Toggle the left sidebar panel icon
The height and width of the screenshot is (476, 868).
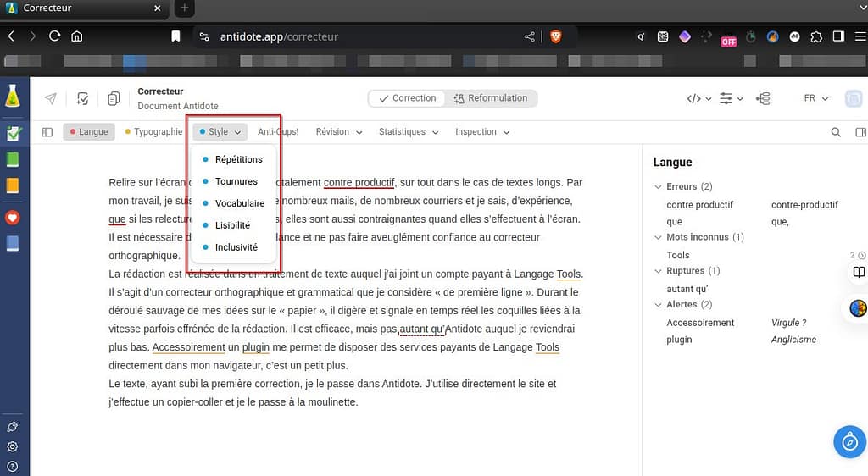[x=47, y=132]
